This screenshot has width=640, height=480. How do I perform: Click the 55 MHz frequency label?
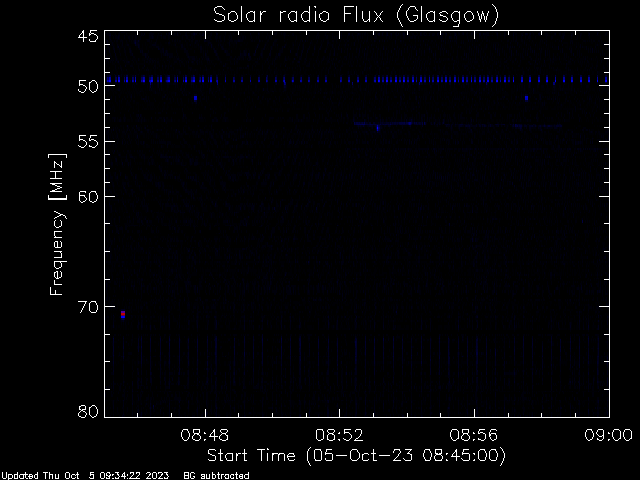click(88, 142)
